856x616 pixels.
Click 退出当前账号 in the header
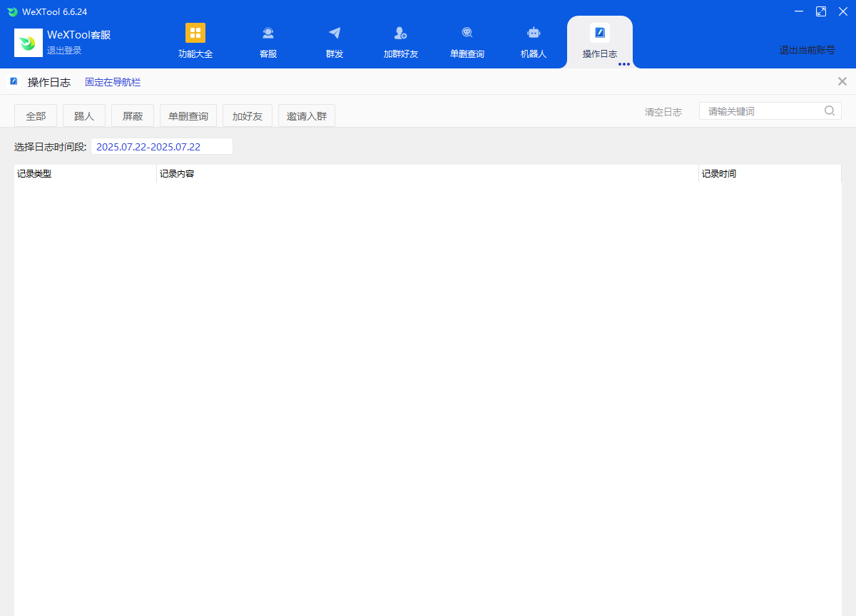pyautogui.click(x=807, y=50)
